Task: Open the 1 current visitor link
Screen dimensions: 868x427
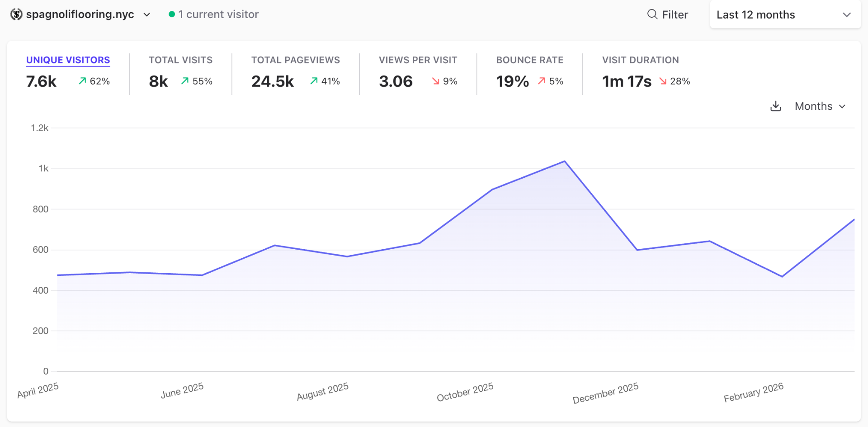Action: point(213,14)
